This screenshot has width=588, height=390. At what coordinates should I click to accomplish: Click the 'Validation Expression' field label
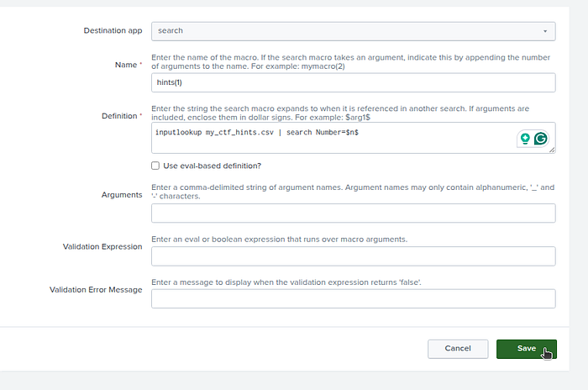point(102,246)
